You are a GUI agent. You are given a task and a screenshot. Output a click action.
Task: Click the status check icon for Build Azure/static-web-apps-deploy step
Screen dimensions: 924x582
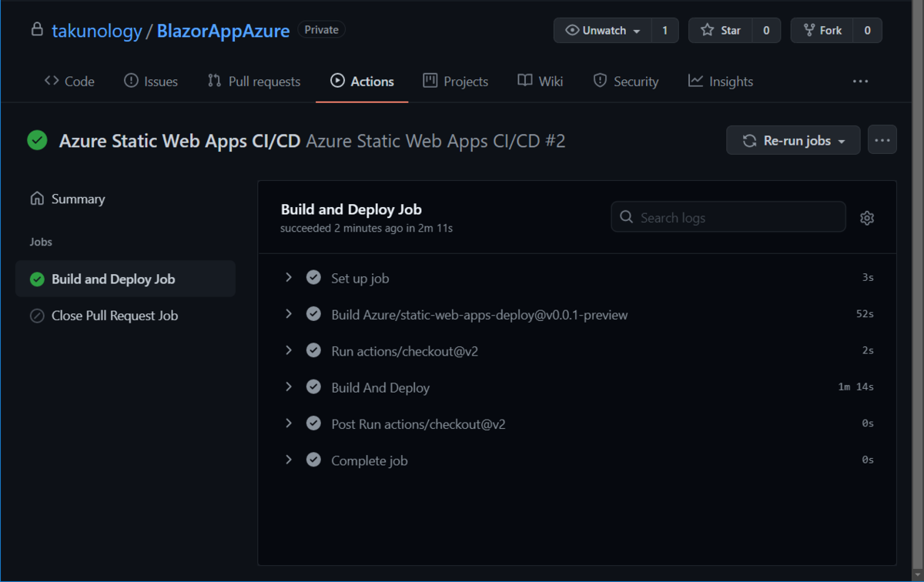313,314
